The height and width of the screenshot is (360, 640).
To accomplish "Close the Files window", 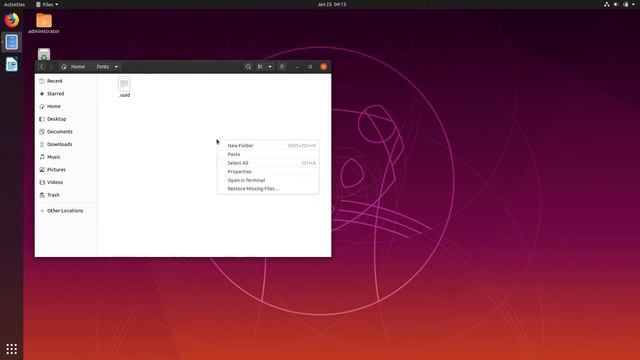I will [x=323, y=67].
